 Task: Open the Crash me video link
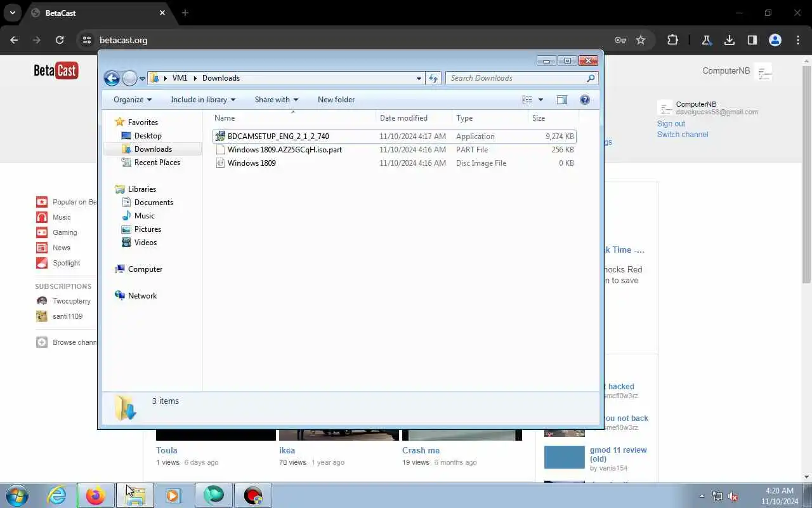click(421, 450)
